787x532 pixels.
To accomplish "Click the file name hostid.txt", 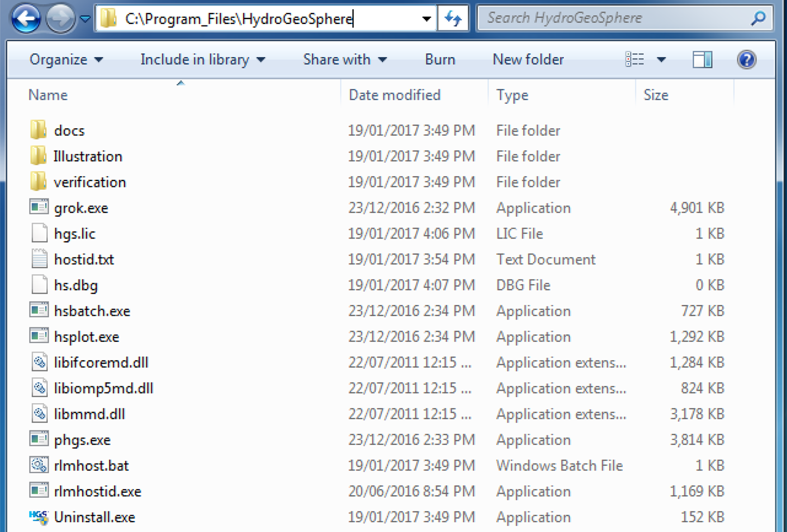I will pyautogui.click(x=84, y=259).
